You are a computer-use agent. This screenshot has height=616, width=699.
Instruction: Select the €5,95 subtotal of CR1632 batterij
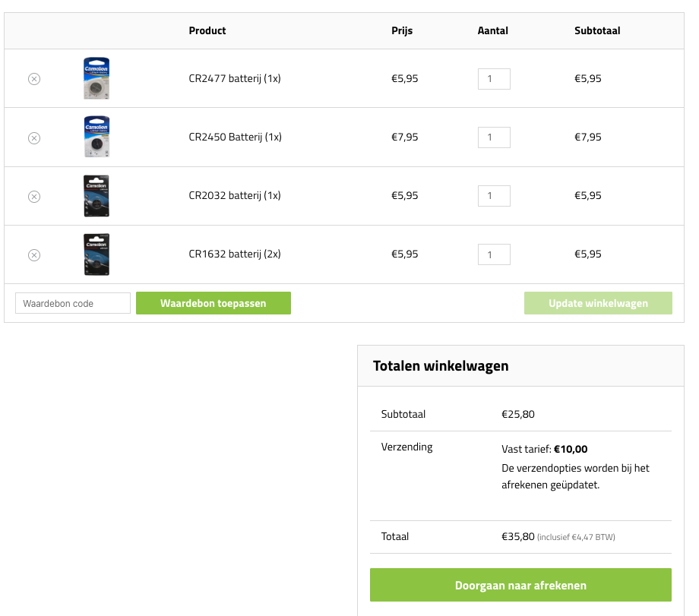(x=588, y=254)
